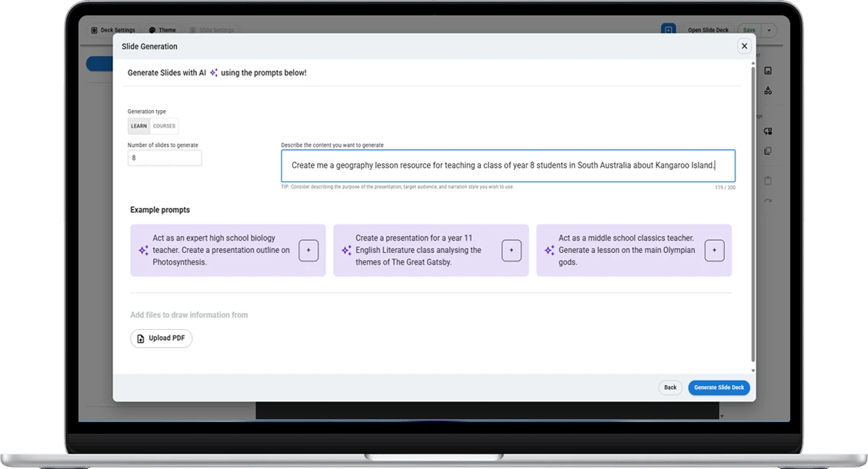Image resolution: width=868 pixels, height=469 pixels.
Task: Select the Great Gatsby Literature prompt text
Action: [419, 250]
